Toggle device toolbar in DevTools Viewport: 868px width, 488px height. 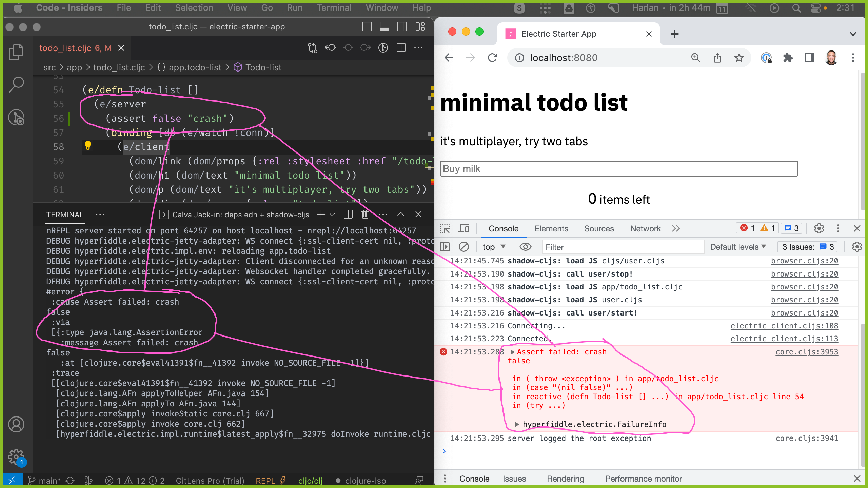coord(463,229)
